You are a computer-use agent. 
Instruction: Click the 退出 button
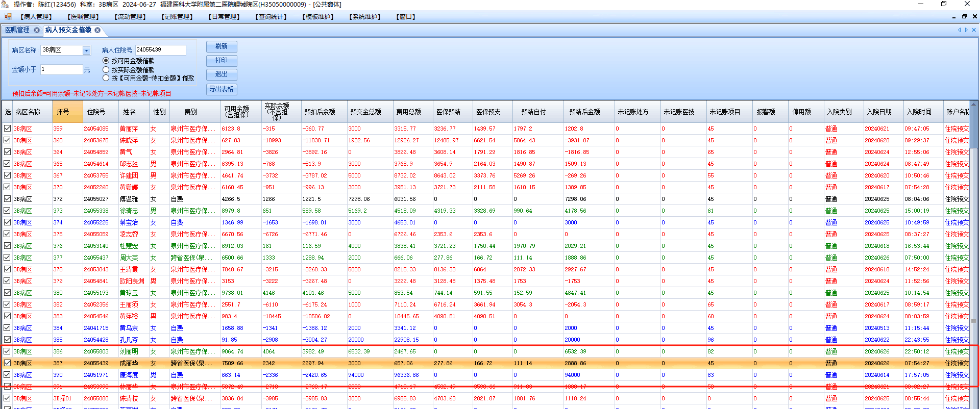pyautogui.click(x=222, y=74)
